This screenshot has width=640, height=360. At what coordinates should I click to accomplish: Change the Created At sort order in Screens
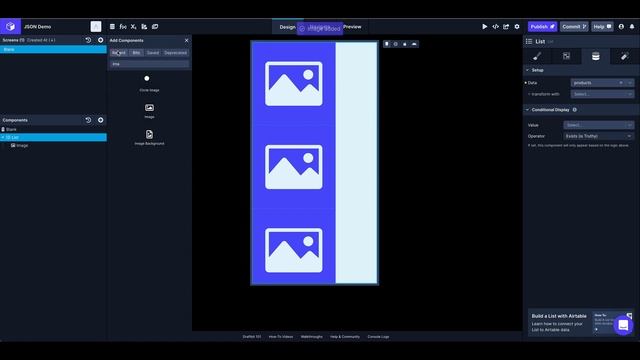(x=41, y=40)
